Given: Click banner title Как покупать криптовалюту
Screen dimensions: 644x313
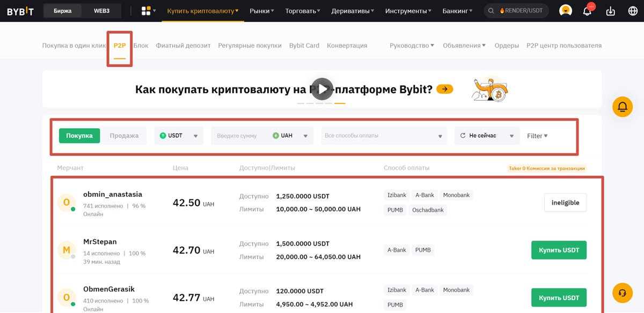Looking at the screenshot, I should (x=284, y=89).
